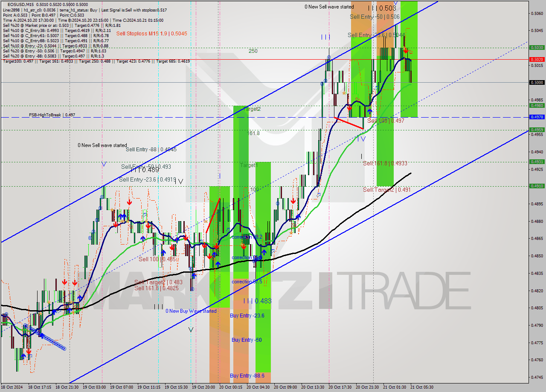
Task: Click the 0.5060 price axis value
Action: (x=537, y=13)
